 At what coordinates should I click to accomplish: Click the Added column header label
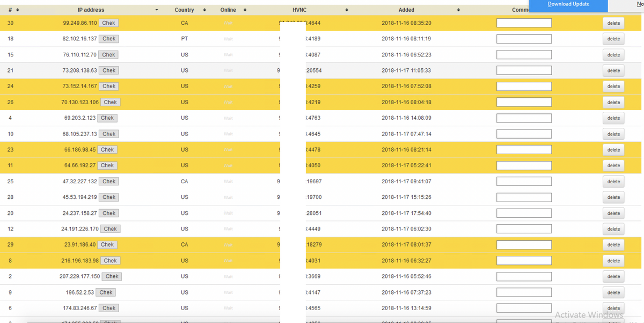[x=406, y=10]
